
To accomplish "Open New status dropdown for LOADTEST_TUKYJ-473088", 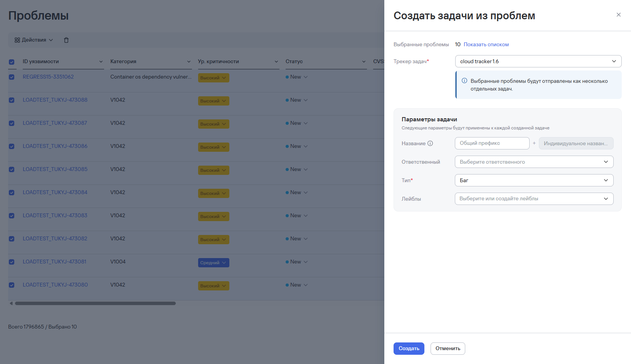I will (297, 100).
